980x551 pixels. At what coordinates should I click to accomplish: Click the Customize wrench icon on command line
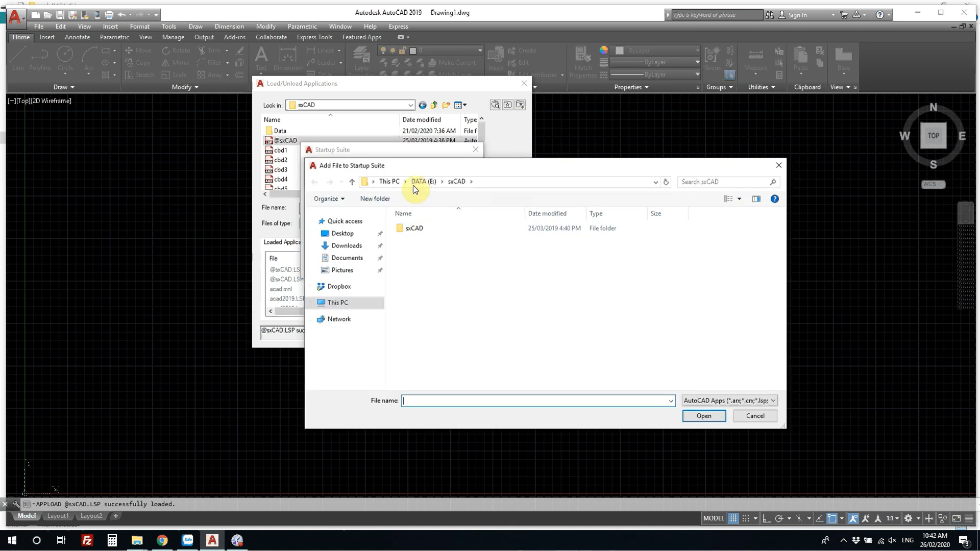point(16,504)
